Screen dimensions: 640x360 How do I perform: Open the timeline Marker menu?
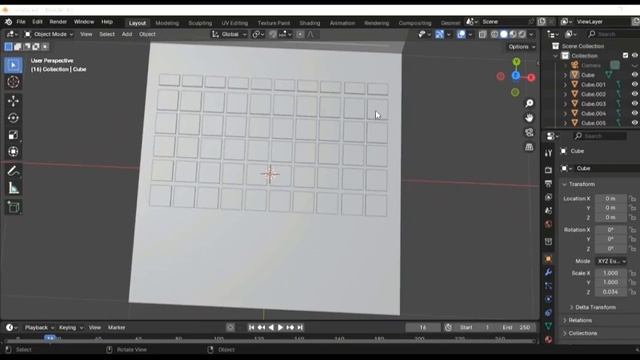click(x=117, y=327)
